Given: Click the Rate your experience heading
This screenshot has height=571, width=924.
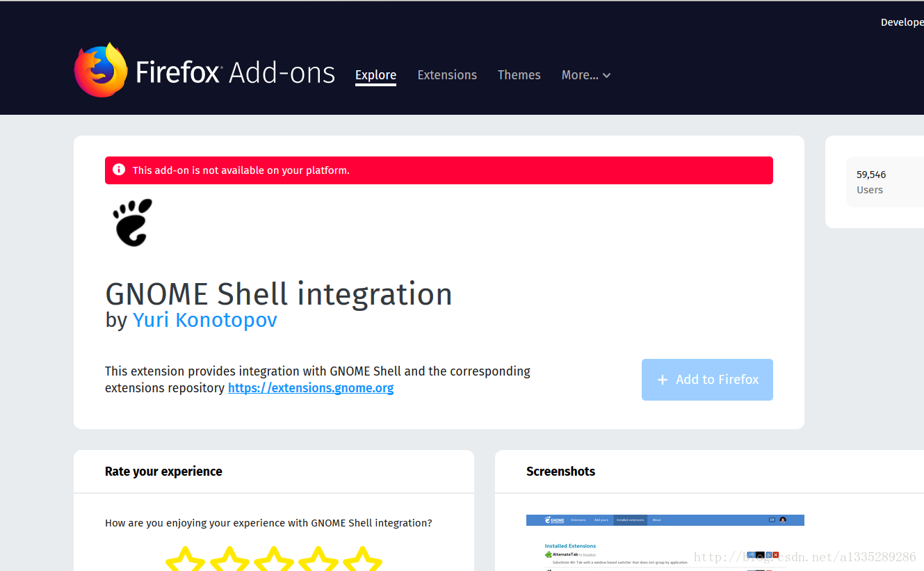Looking at the screenshot, I should [x=163, y=472].
